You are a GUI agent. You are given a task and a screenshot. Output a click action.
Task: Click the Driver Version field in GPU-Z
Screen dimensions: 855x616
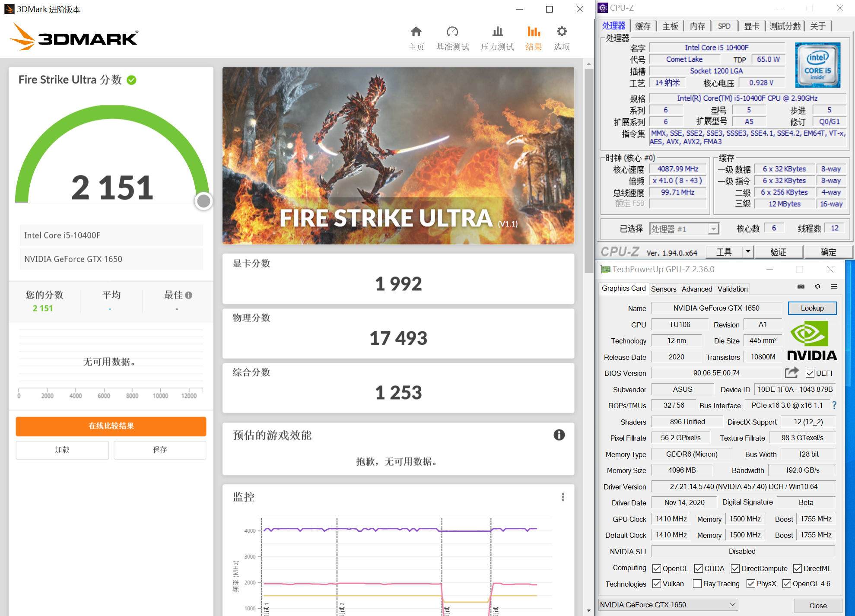[x=744, y=486]
